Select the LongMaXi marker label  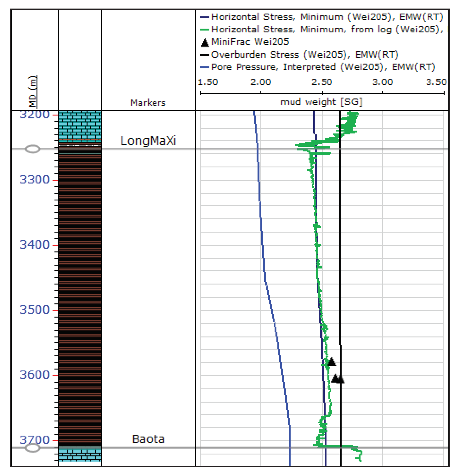(148, 141)
